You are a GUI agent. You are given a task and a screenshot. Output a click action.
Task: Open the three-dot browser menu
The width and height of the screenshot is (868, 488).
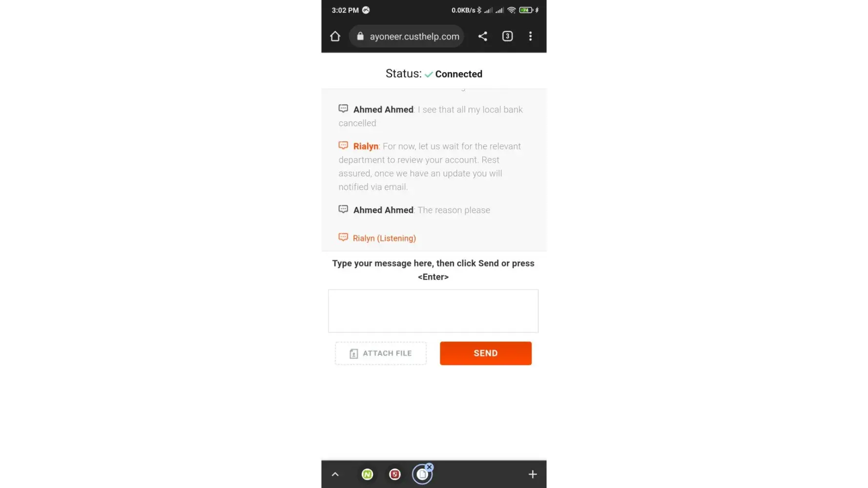click(x=530, y=36)
